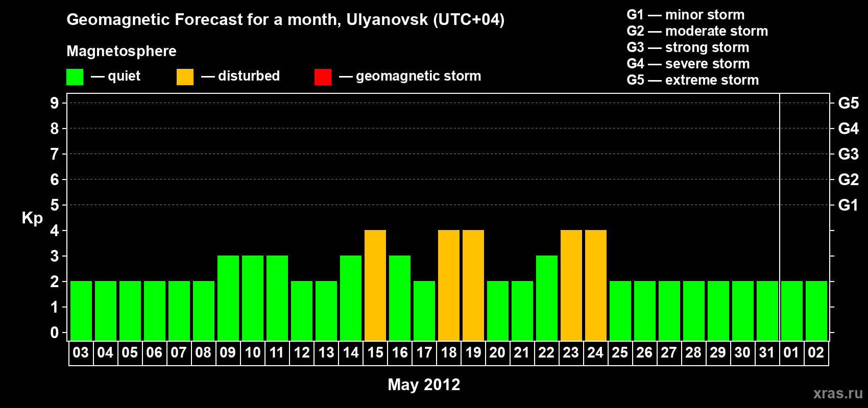Click 'G1 — minor storm' legend line
The height and width of the screenshot is (408, 868).
tap(686, 15)
